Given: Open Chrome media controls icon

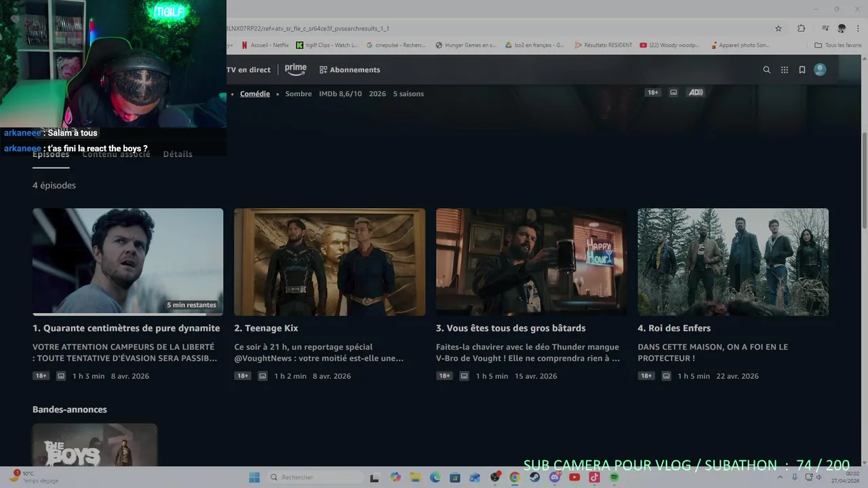Looking at the screenshot, I should tap(825, 28).
